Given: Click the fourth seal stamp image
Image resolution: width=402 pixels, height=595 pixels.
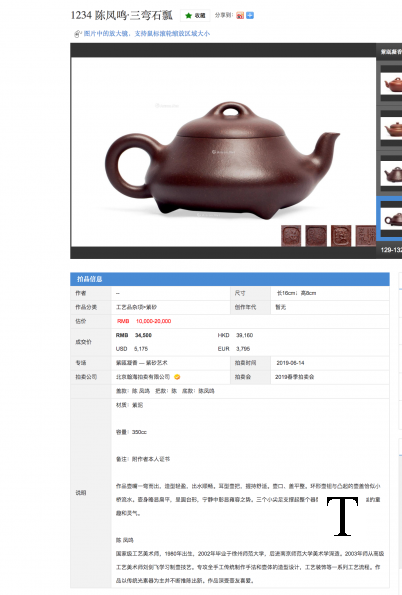Looking at the screenshot, I should (366, 236).
